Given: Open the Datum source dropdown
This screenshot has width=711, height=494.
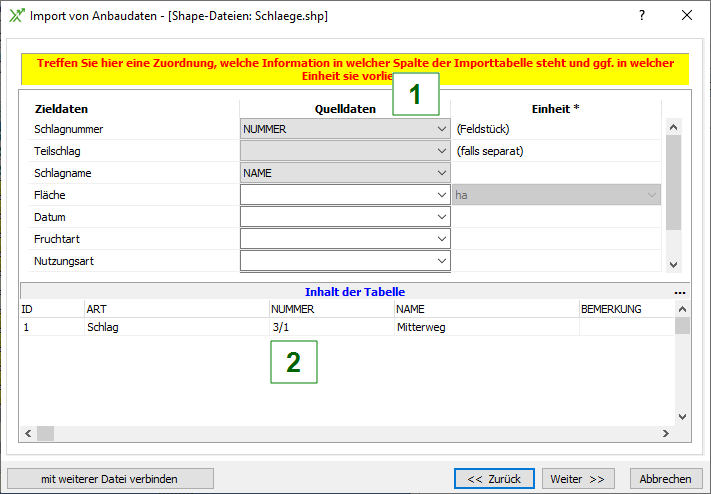Looking at the screenshot, I should point(345,217).
